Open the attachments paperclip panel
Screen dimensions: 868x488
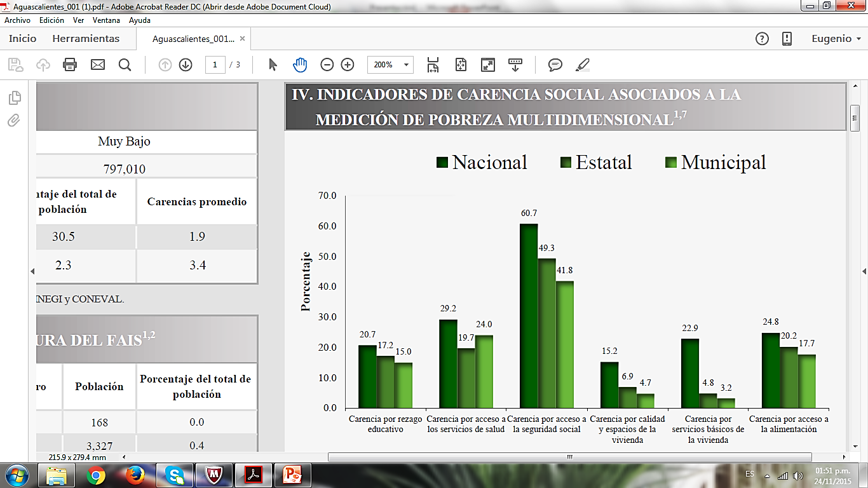click(x=14, y=121)
